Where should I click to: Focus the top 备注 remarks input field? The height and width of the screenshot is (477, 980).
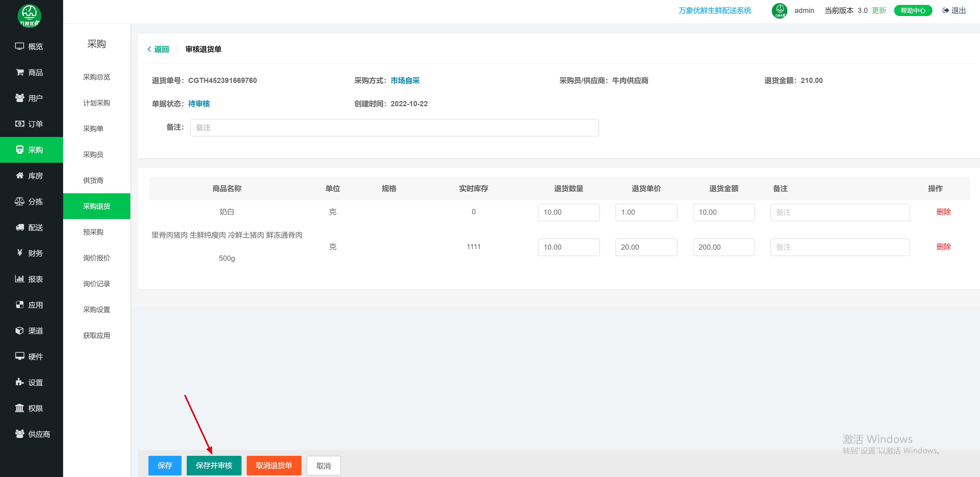pyautogui.click(x=394, y=128)
